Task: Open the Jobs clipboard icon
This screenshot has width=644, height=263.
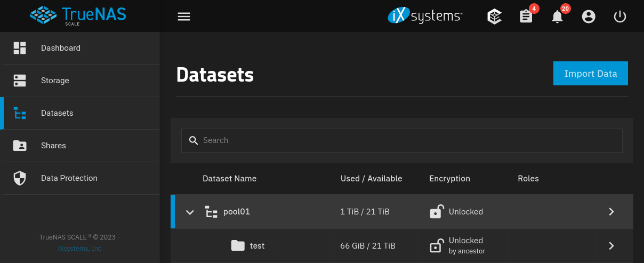Action: pos(526,17)
